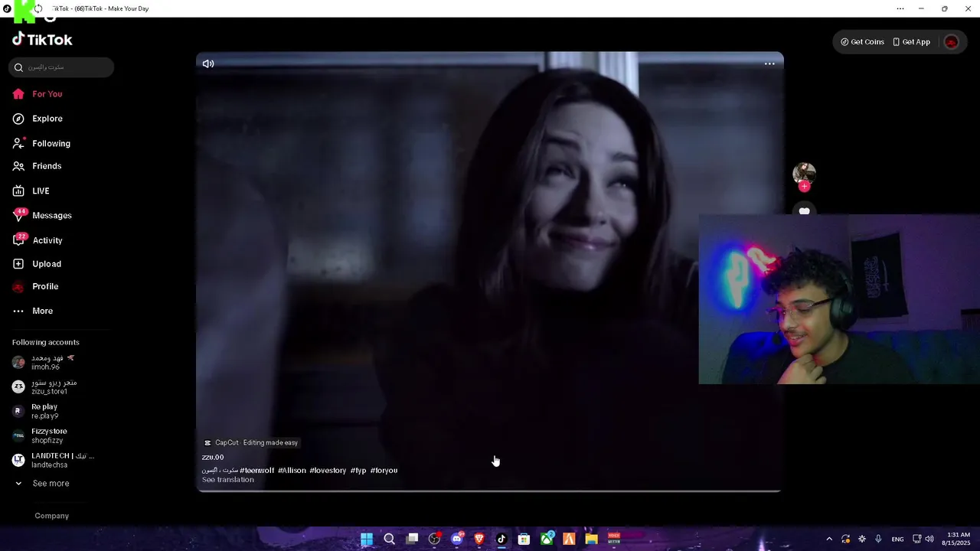
Task: Click the #fyp hashtag
Action: tap(358, 471)
